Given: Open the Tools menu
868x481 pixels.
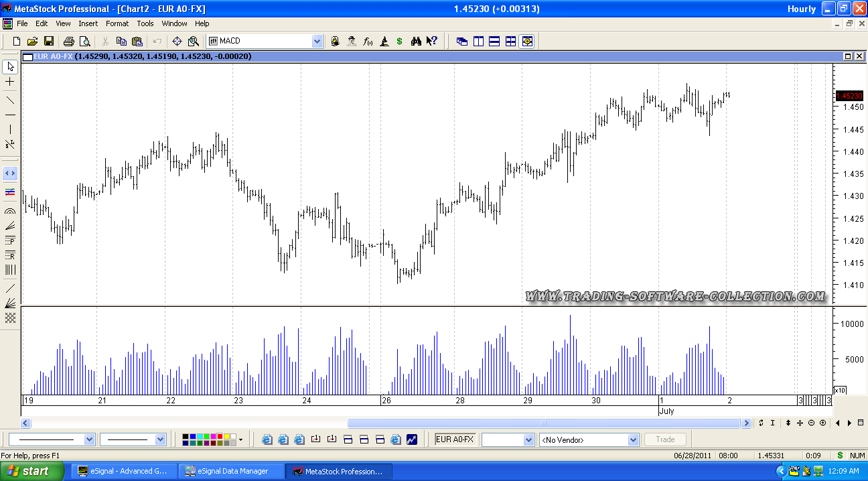Looking at the screenshot, I should point(145,23).
